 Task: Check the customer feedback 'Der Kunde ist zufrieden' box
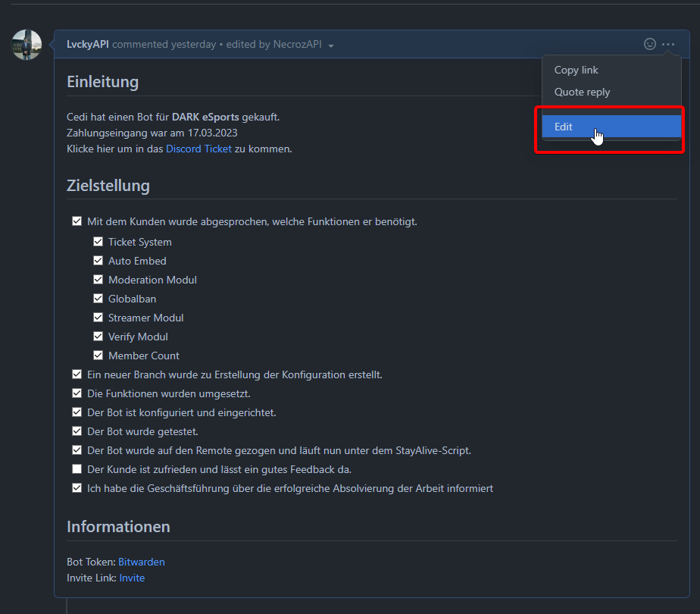click(x=77, y=469)
